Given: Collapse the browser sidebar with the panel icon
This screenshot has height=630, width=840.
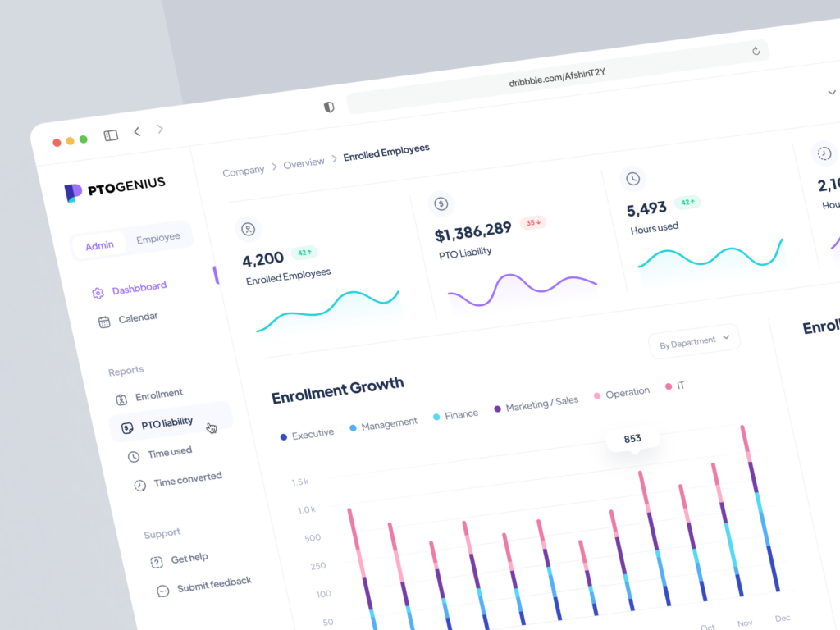Looking at the screenshot, I should (110, 135).
